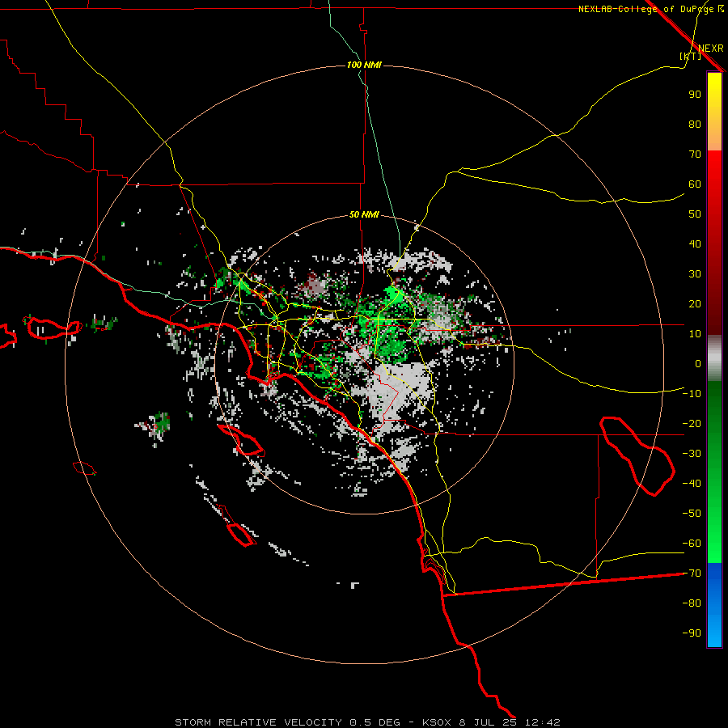The height and width of the screenshot is (728, 728).
Task: Click the 100 NMI range ring label
Action: click(364, 65)
